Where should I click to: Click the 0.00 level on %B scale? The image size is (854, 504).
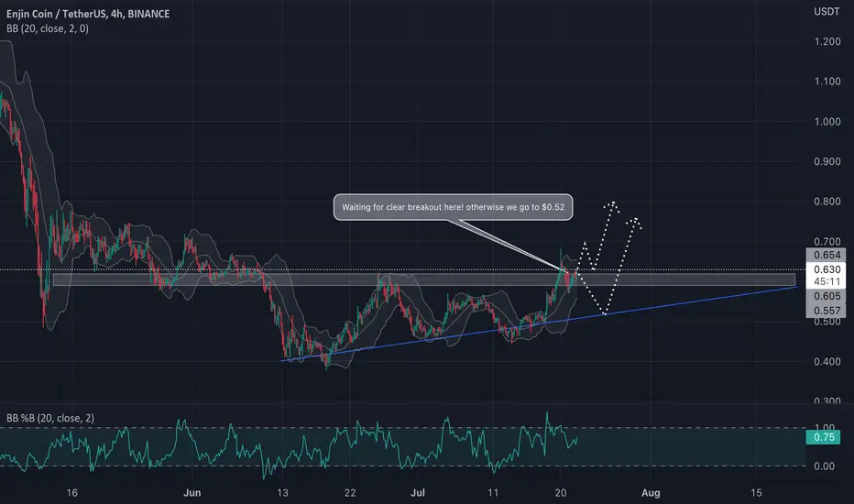pyautogui.click(x=824, y=466)
